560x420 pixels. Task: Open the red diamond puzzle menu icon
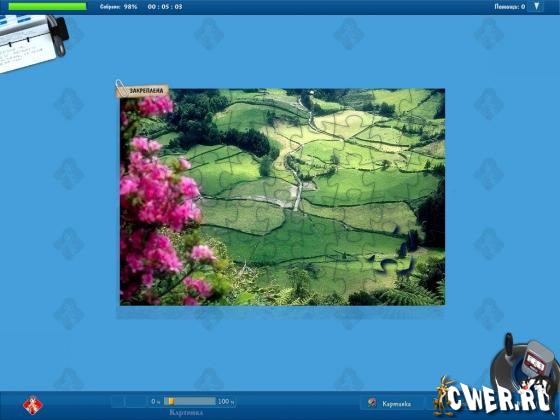[33, 405]
